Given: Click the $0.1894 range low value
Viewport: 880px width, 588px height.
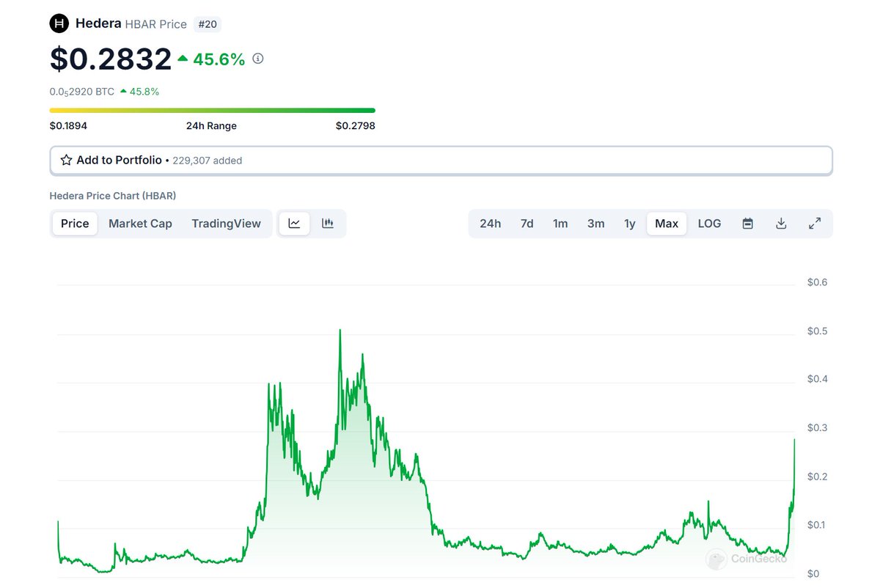Looking at the screenshot, I should pyautogui.click(x=68, y=125).
